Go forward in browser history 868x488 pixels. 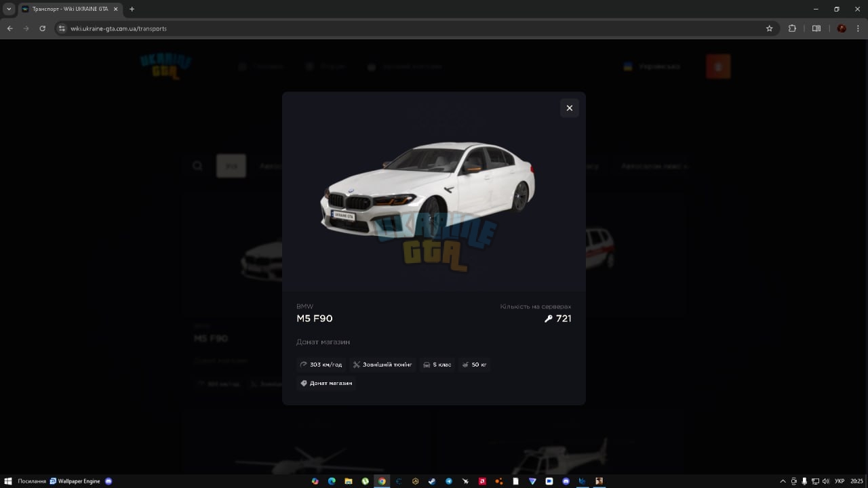coord(26,28)
